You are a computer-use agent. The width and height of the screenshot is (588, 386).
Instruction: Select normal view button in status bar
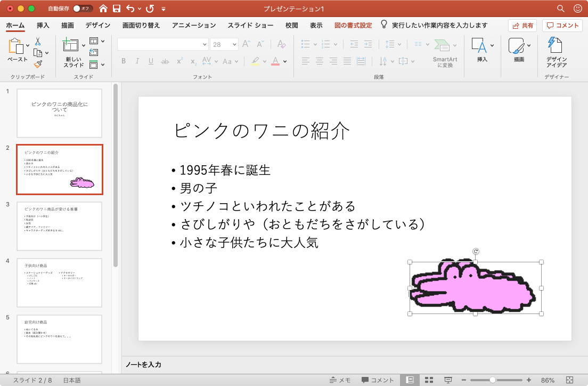point(410,380)
